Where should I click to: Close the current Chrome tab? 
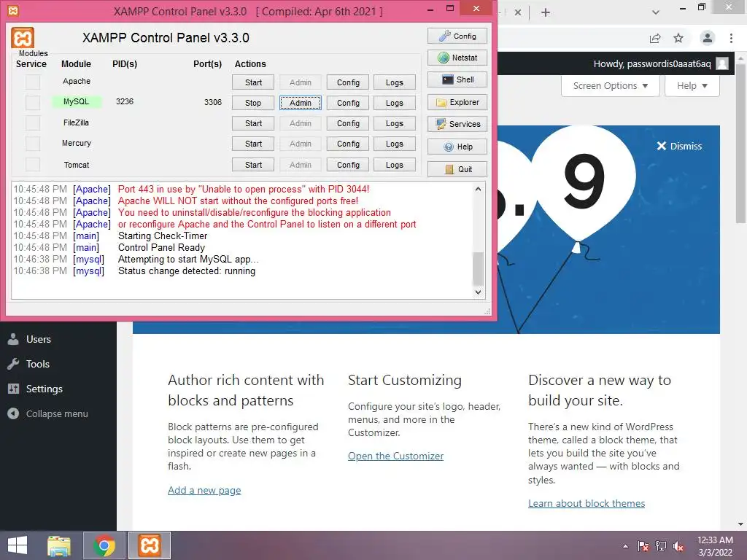coord(518,12)
